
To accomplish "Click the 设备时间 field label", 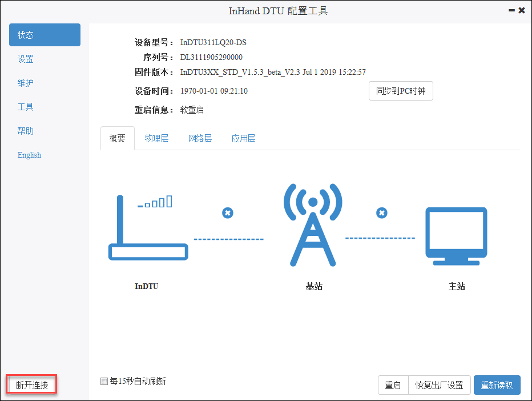I will pyautogui.click(x=154, y=91).
